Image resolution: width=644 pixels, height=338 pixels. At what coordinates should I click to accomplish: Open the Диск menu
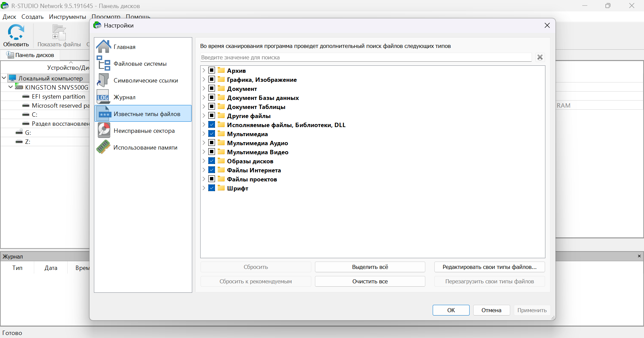tap(9, 17)
